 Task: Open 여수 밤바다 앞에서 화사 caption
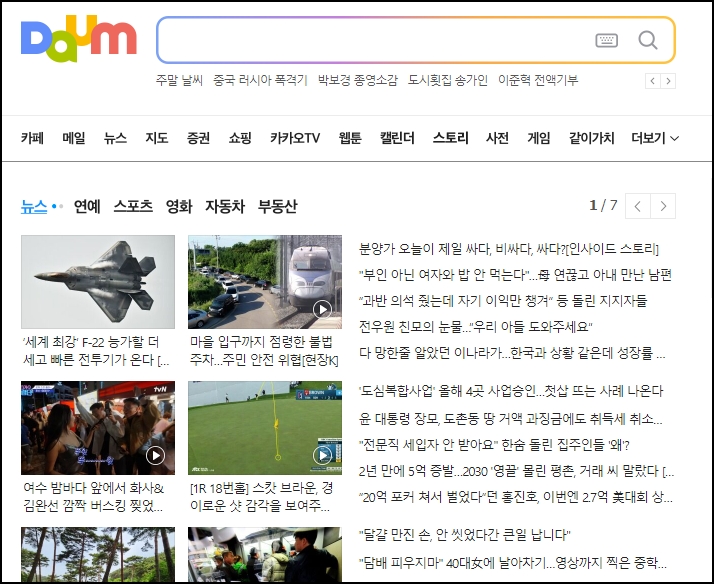point(93,497)
